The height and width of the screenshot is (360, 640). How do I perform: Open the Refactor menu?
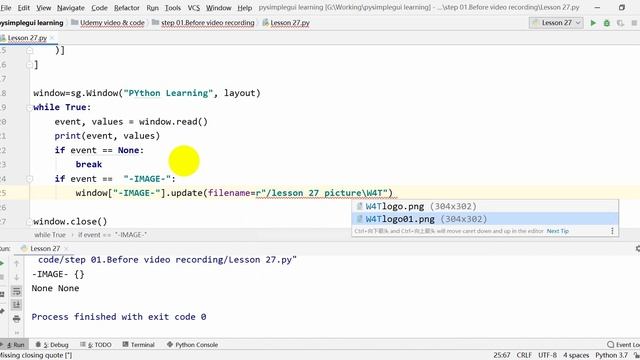pyautogui.click(x=127, y=8)
